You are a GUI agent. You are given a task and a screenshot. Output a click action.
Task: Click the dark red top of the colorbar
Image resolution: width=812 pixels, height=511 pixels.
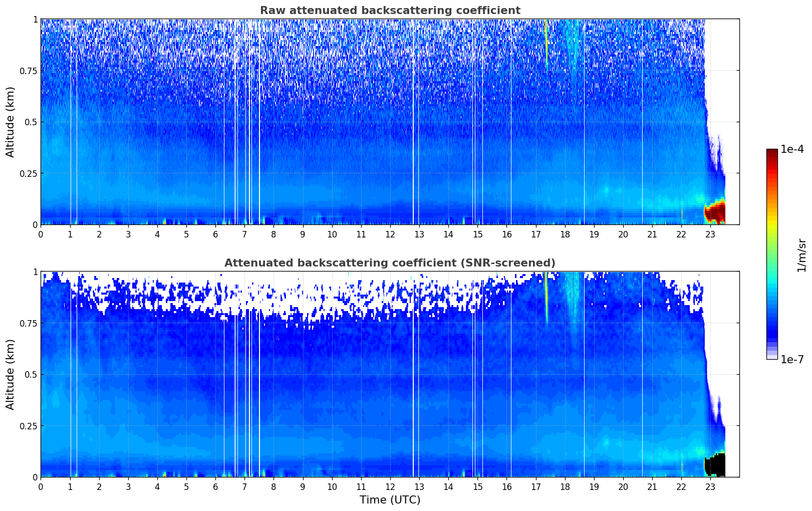pos(771,152)
